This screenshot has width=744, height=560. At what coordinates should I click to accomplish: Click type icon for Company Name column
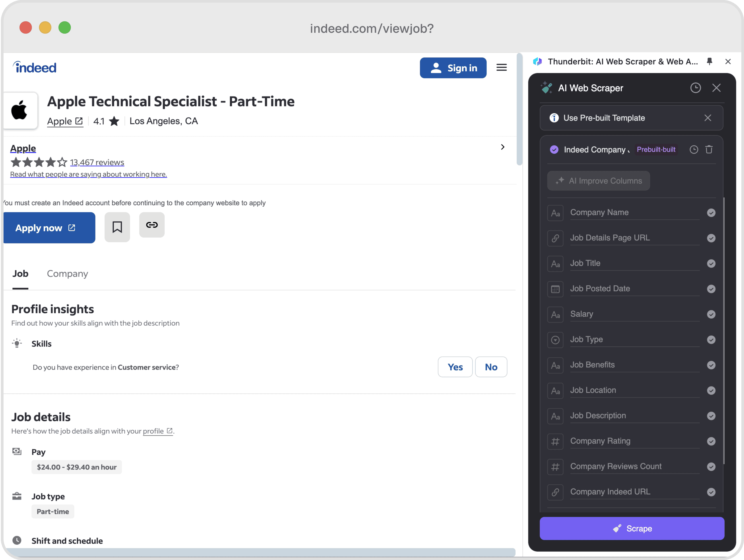555,213
